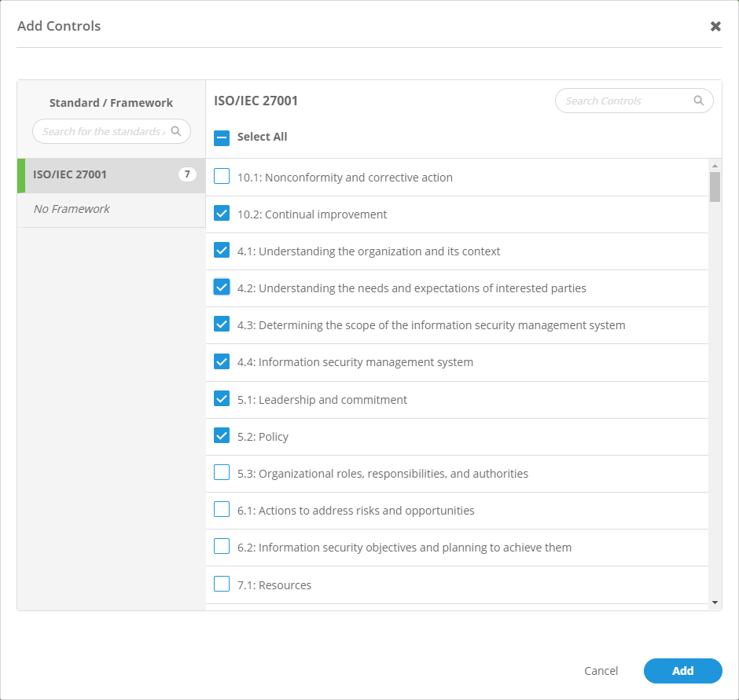Click the Cancel button
Image resolution: width=739 pixels, height=700 pixels.
(601, 671)
